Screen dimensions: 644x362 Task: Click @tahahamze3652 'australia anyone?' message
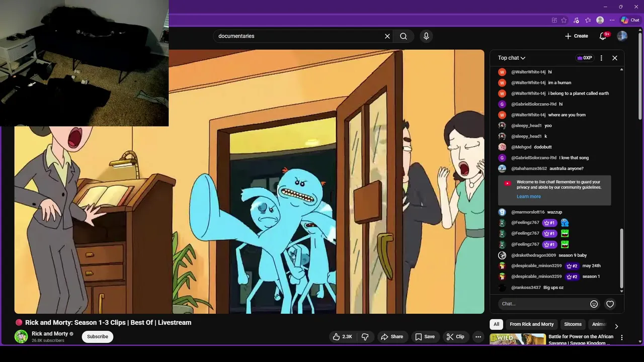click(x=567, y=168)
